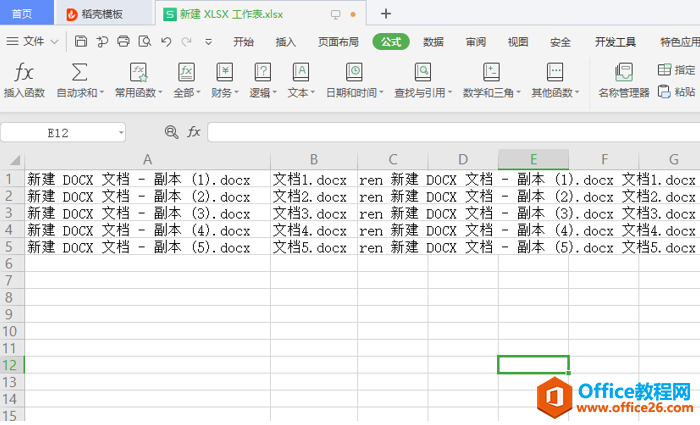This screenshot has height=425, width=700.
Task: Click the Undo arrow icon
Action: tap(166, 42)
